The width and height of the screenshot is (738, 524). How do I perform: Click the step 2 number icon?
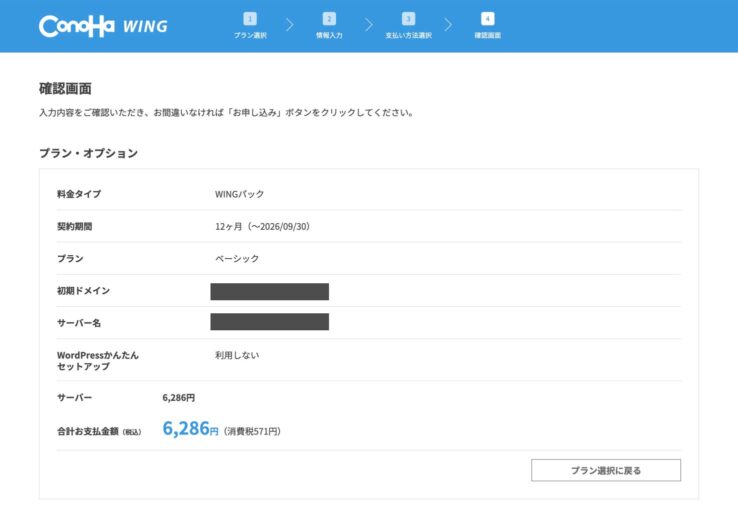tap(328, 18)
